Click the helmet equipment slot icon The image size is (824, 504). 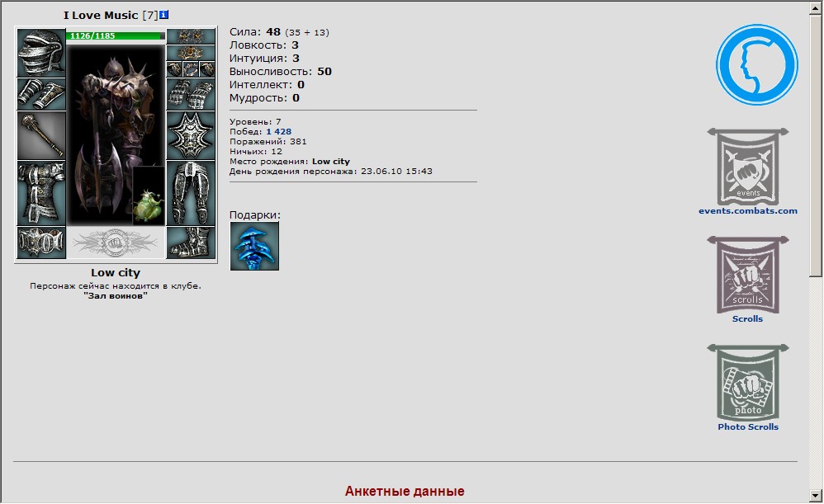click(41, 53)
